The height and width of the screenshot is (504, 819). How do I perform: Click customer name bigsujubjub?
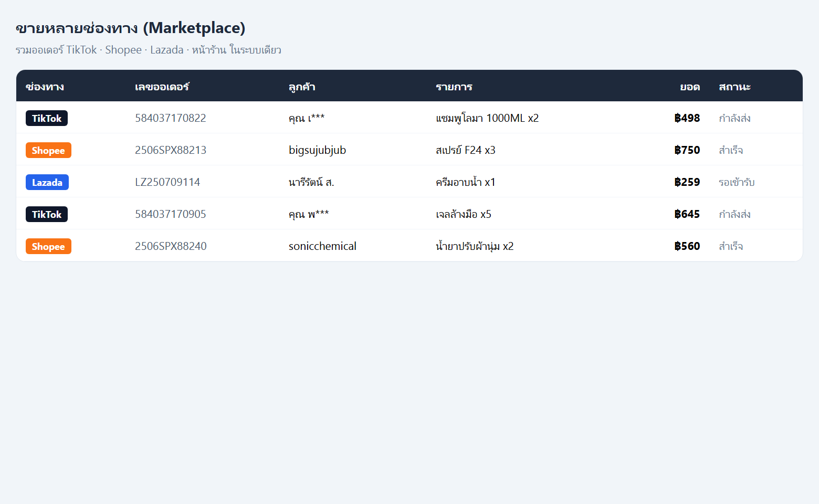coord(317,151)
